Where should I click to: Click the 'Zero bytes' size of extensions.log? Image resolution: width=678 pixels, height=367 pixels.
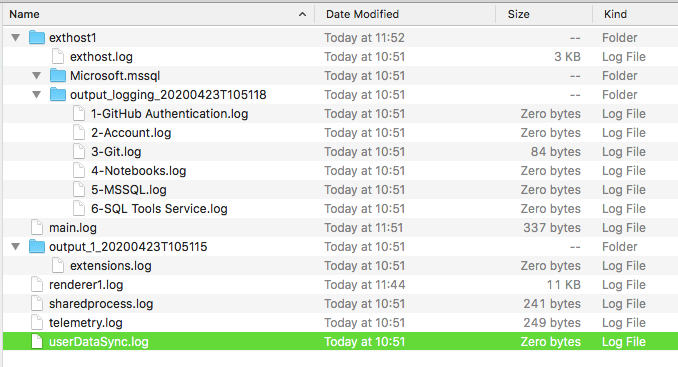550,266
